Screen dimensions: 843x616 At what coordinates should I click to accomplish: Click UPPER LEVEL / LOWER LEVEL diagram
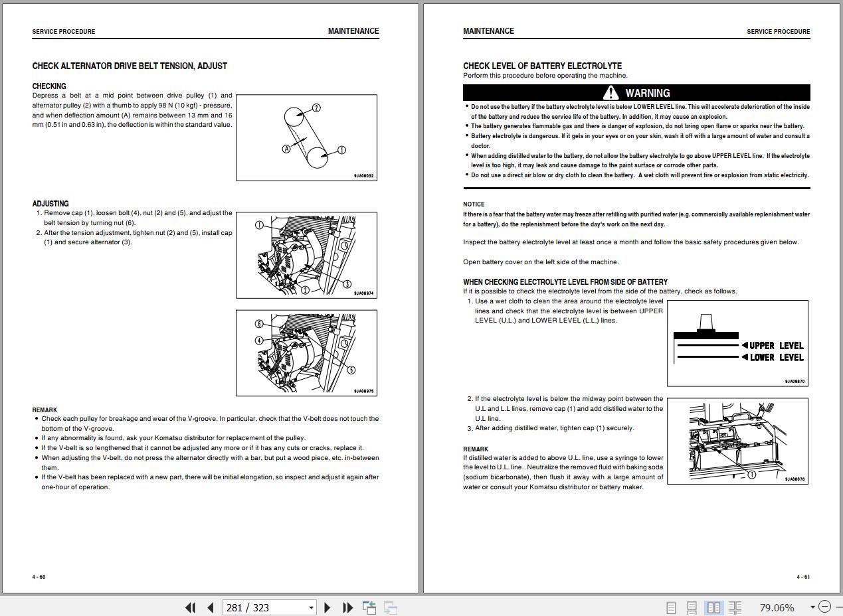click(x=737, y=343)
